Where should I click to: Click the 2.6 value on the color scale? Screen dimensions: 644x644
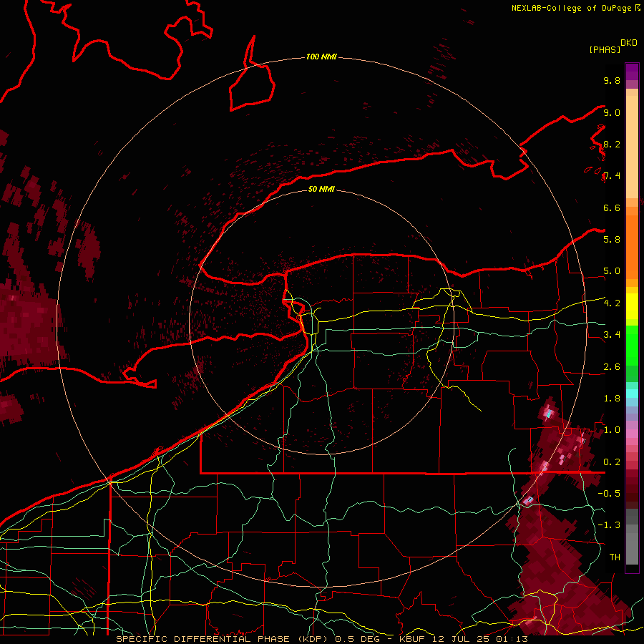(x=612, y=367)
